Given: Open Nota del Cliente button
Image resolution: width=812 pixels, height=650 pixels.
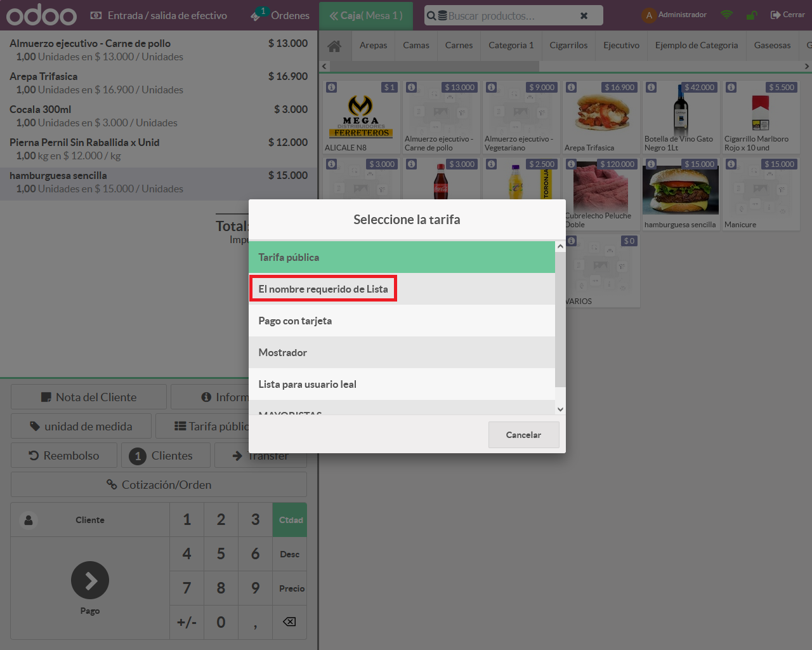Looking at the screenshot, I should tap(89, 397).
